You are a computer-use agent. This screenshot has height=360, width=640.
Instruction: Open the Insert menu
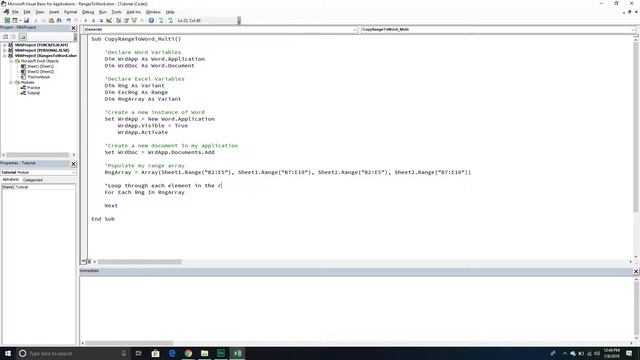point(54,12)
